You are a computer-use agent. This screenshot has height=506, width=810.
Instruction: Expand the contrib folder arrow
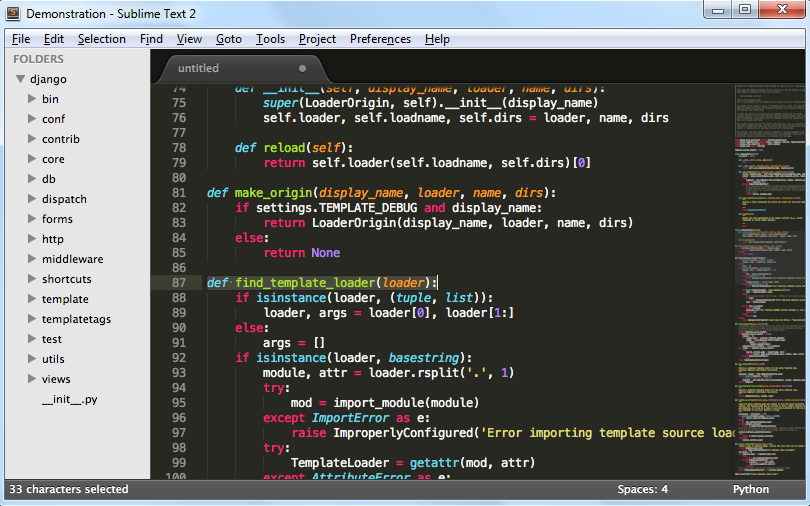32,139
